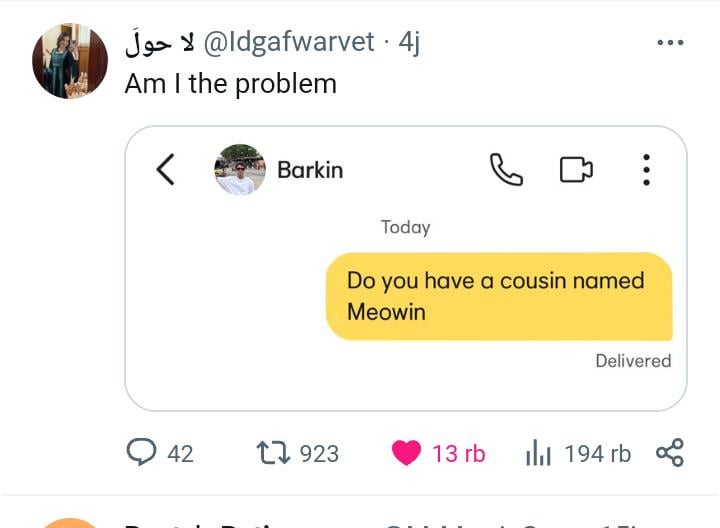This screenshot has height=528, width=720.
Task: Open the tweet's three-dot more menu
Action: coord(670,43)
